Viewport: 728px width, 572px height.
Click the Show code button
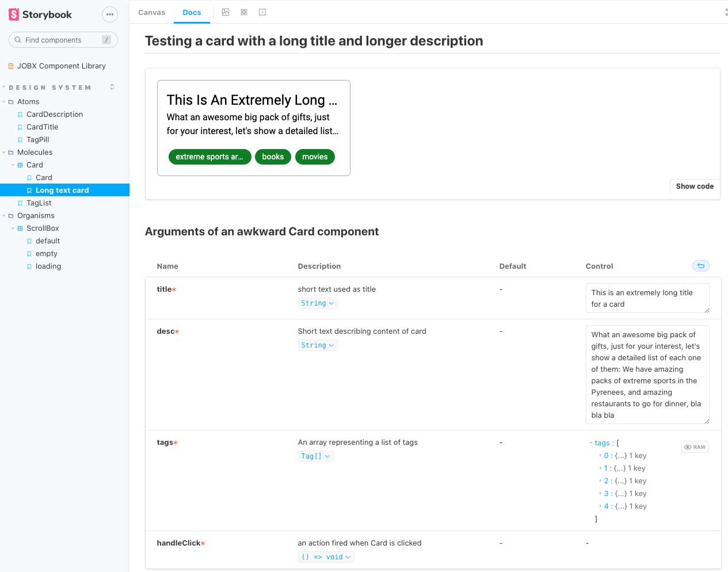(694, 186)
